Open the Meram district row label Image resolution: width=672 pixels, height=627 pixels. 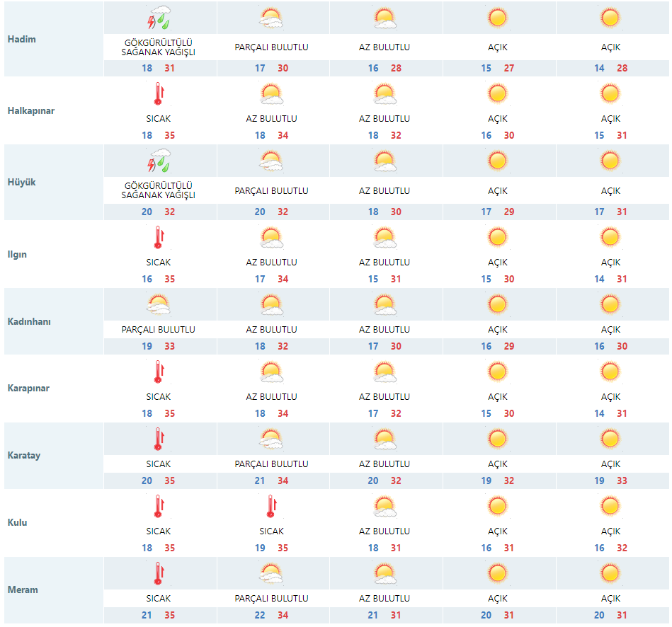[x=23, y=590]
